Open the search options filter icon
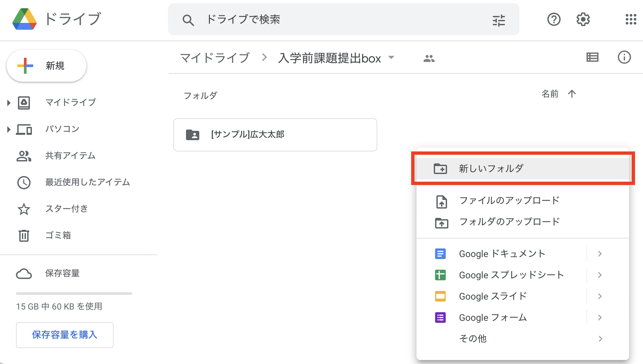Viewport: 643px width, 364px height. point(499,20)
